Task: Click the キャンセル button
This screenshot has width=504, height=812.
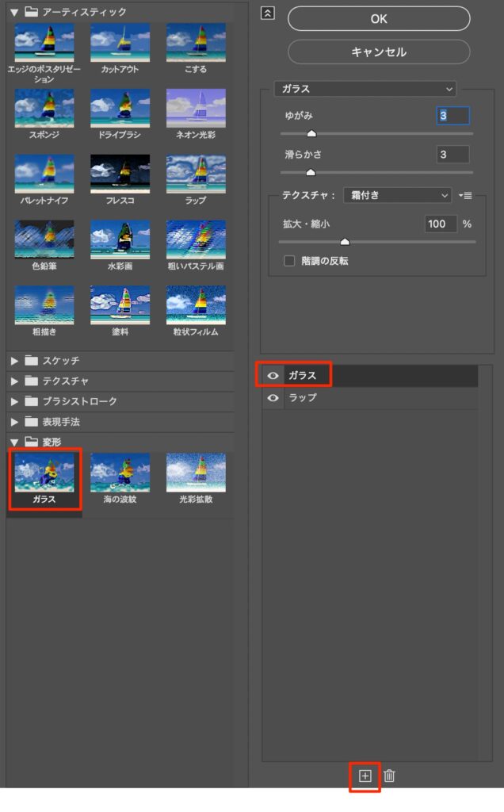Action: pyautogui.click(x=379, y=52)
